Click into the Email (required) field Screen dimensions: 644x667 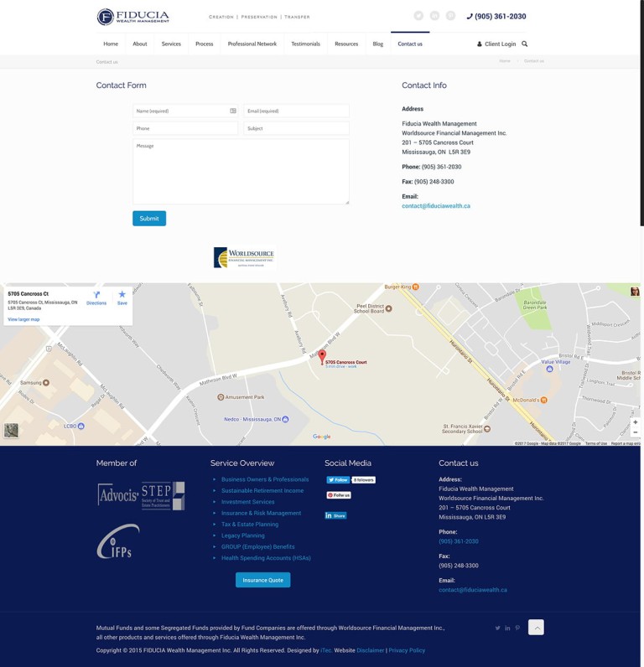tap(296, 111)
